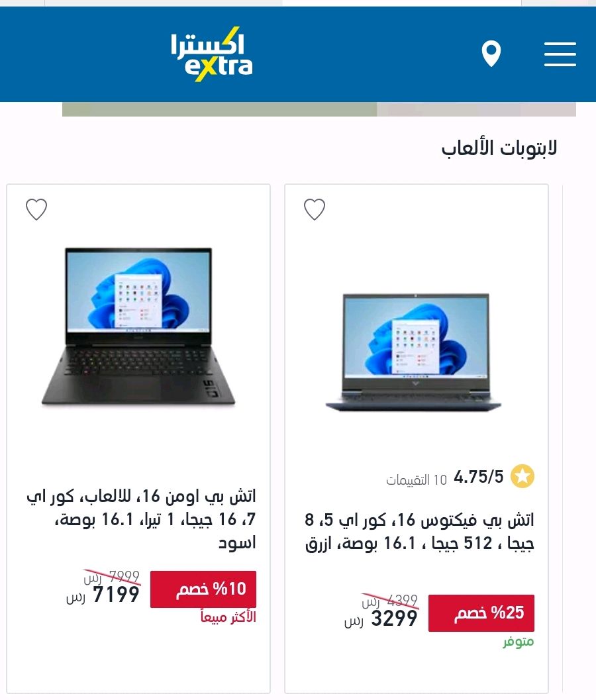
Task: Favorite the HP Victus 16 laptop
Action: (x=315, y=209)
